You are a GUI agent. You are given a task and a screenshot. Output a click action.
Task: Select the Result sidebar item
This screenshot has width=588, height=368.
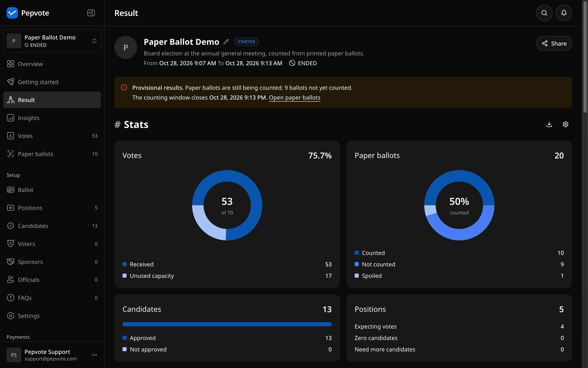click(52, 100)
